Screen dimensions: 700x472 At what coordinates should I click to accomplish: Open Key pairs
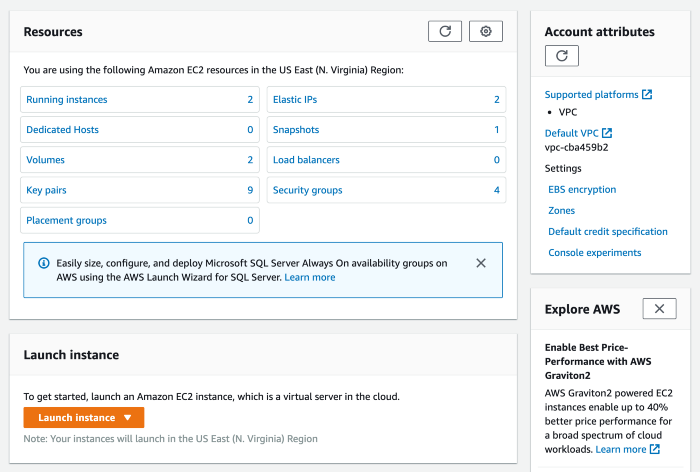tap(47, 190)
